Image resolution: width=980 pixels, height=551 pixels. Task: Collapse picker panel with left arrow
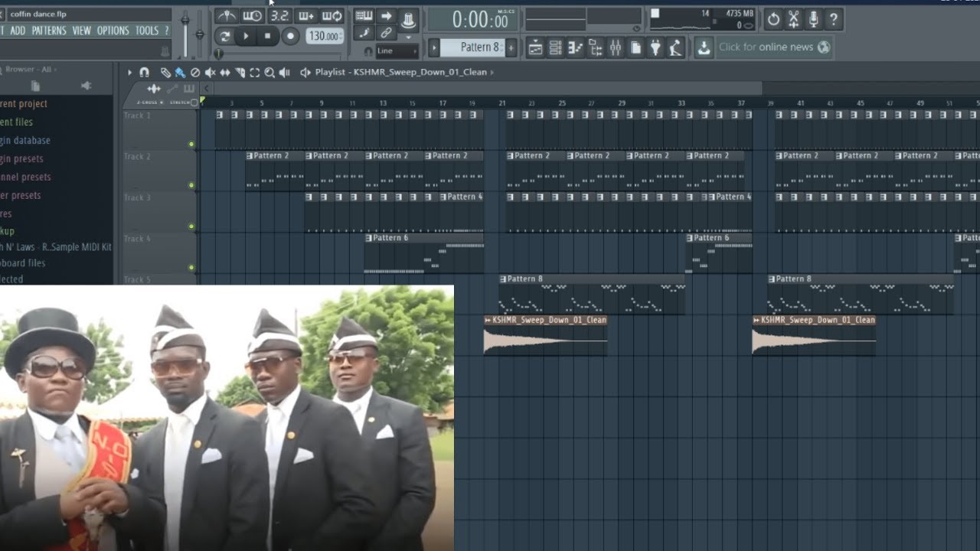(206, 89)
